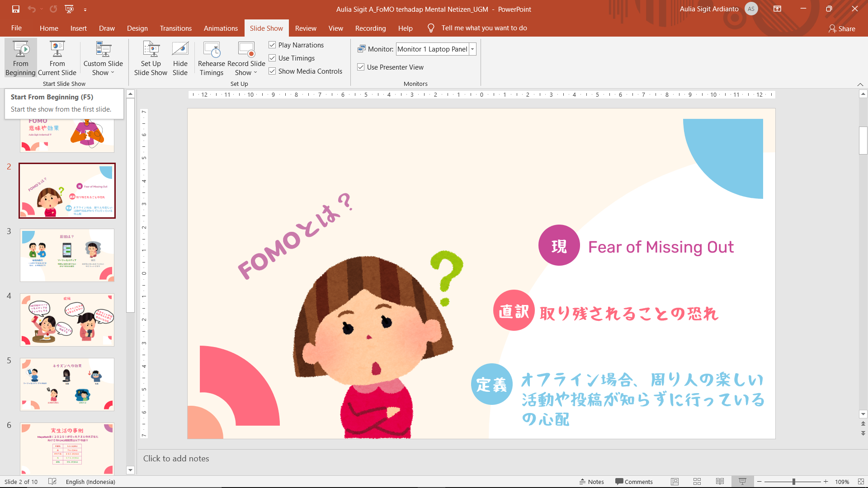The height and width of the screenshot is (488, 868).
Task: Click Previous Slide double-arrow icon
Action: pyautogui.click(x=863, y=424)
